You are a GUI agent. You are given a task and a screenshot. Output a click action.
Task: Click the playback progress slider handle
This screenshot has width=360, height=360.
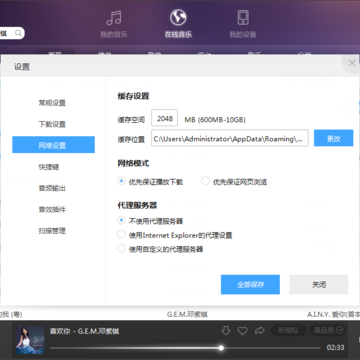[221, 348]
